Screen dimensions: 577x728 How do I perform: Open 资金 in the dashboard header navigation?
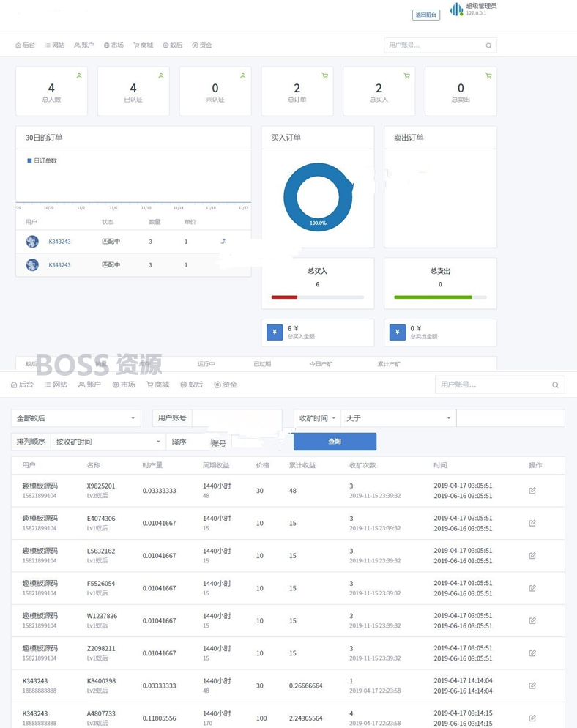(202, 45)
